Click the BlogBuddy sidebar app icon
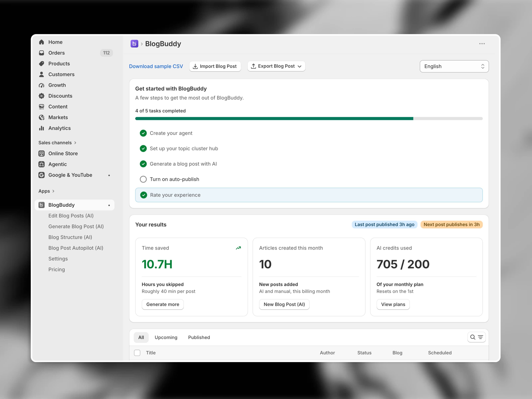The width and height of the screenshot is (532, 399). point(41,205)
